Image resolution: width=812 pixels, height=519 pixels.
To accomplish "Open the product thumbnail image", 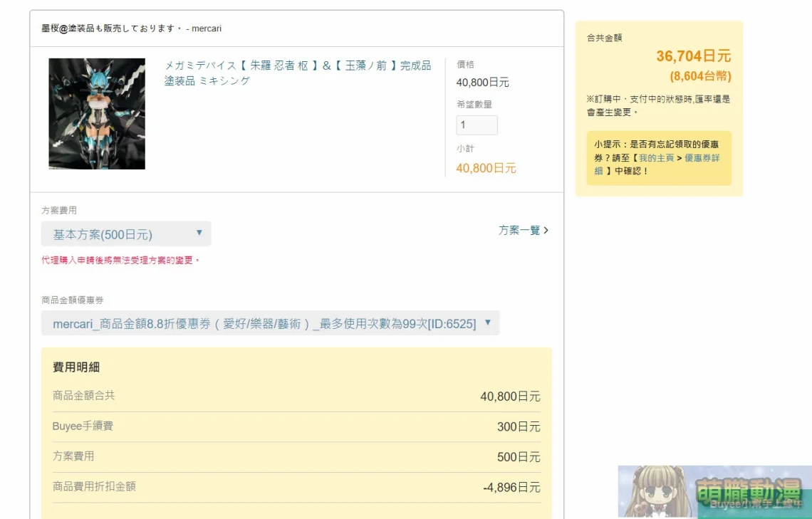I will pyautogui.click(x=97, y=114).
